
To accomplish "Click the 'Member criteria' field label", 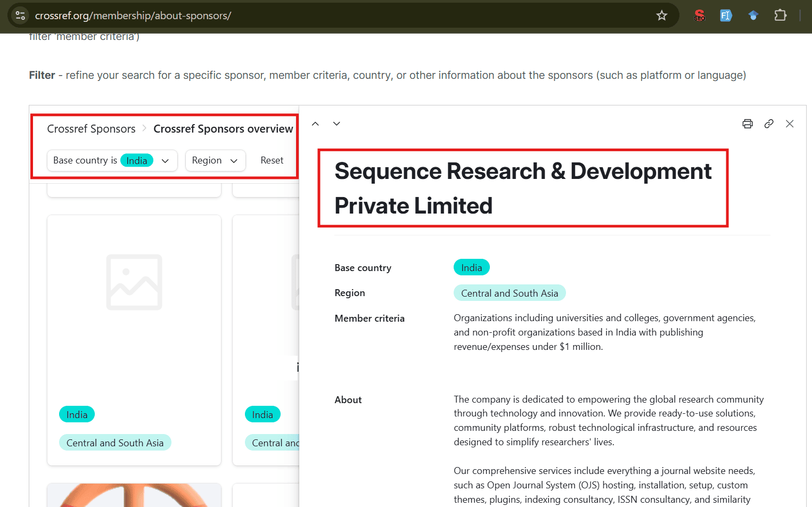I will [x=370, y=318].
